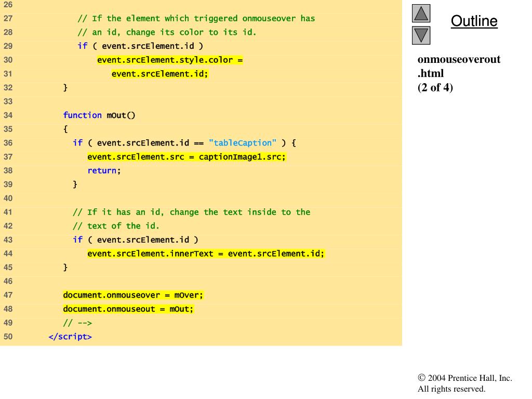Click the up arrow navigation icon

[x=421, y=14]
